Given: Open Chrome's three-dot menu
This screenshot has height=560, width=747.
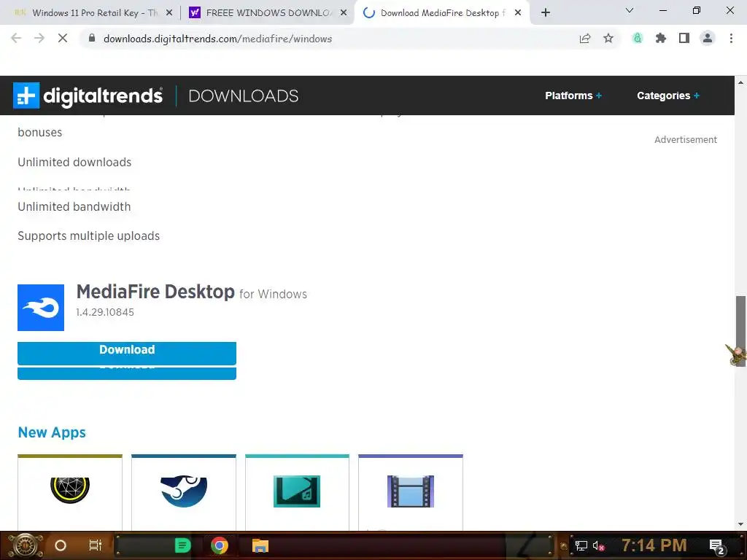Looking at the screenshot, I should point(731,38).
